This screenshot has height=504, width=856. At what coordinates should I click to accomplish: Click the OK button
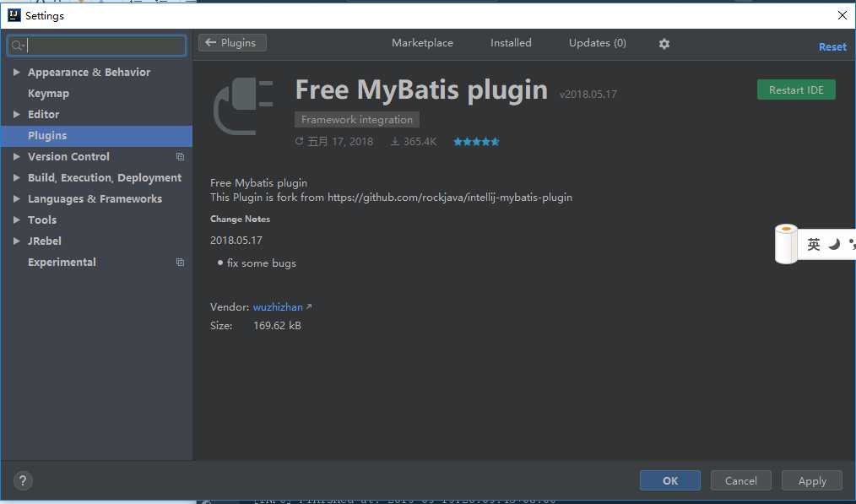[x=669, y=480]
